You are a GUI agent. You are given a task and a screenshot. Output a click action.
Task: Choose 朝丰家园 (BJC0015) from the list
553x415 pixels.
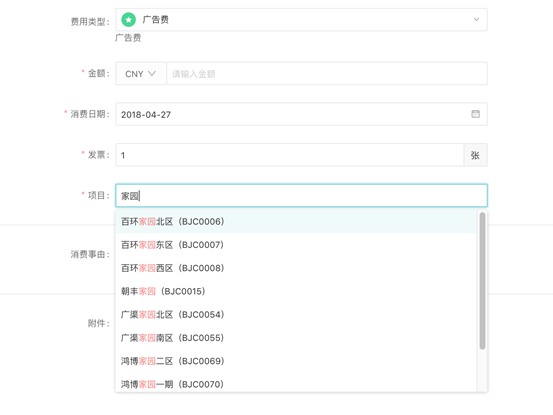click(x=296, y=292)
